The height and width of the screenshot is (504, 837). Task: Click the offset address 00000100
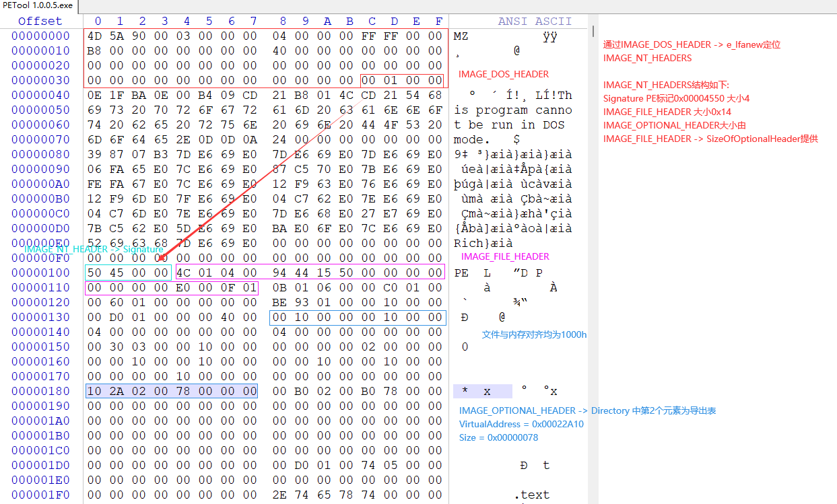pos(39,273)
